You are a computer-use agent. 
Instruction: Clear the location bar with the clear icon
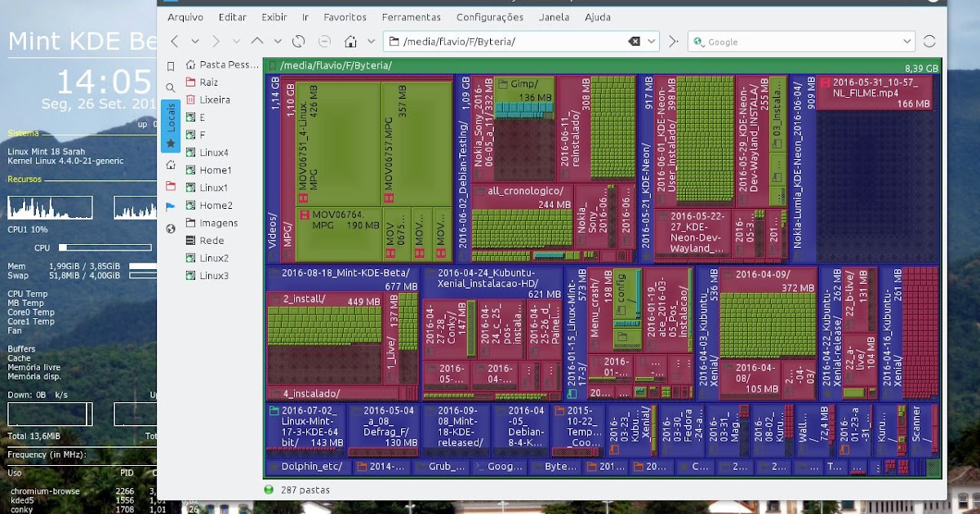point(634,42)
